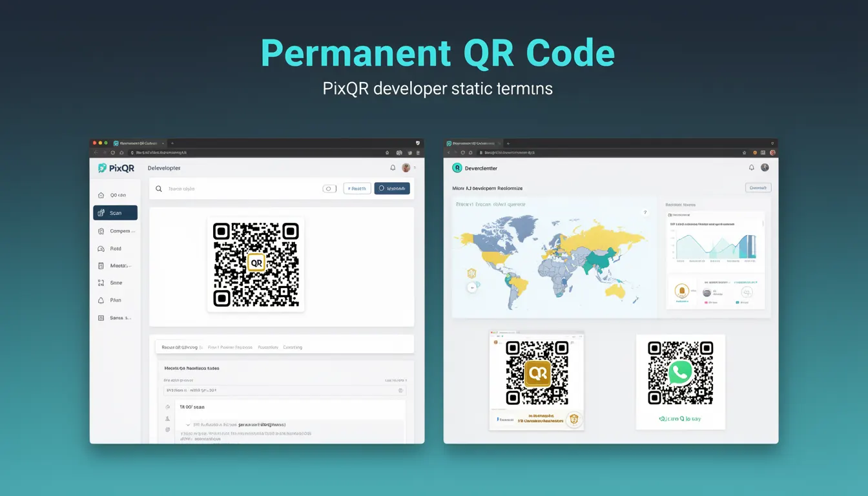This screenshot has width=868, height=496.
Task: Open the user avatar in the left window
Action: click(406, 167)
